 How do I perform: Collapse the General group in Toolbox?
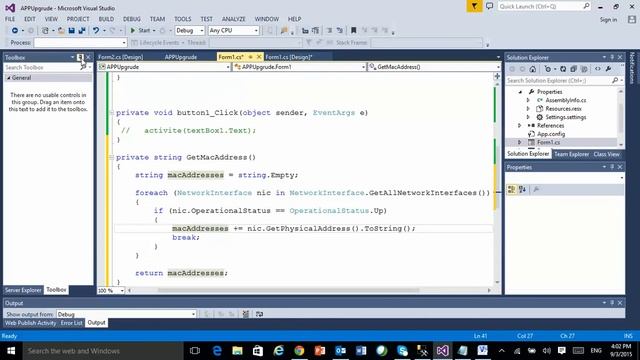(x=9, y=78)
